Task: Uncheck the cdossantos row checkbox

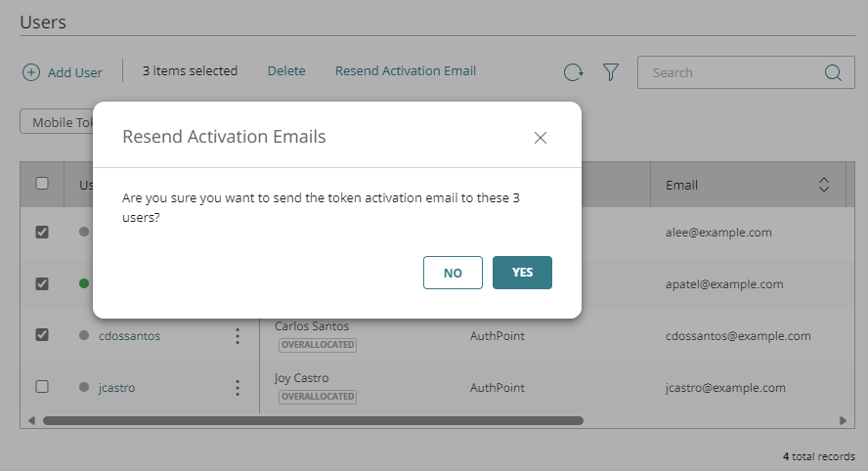Action: [x=42, y=335]
